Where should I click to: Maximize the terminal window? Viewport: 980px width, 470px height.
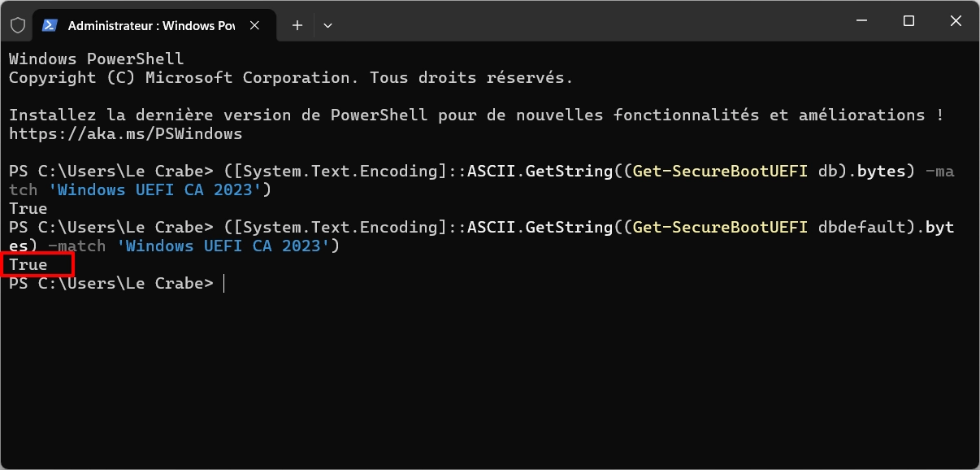point(909,21)
